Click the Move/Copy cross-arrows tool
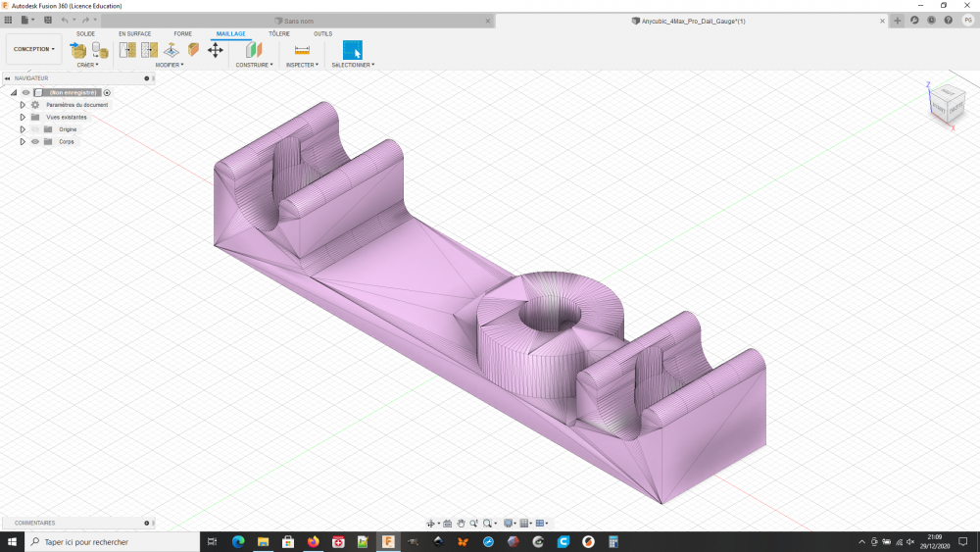This screenshot has height=552, width=980. (216, 49)
